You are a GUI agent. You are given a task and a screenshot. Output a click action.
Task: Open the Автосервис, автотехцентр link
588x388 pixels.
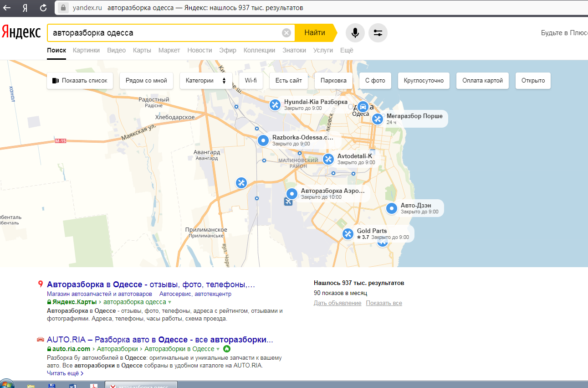195,294
